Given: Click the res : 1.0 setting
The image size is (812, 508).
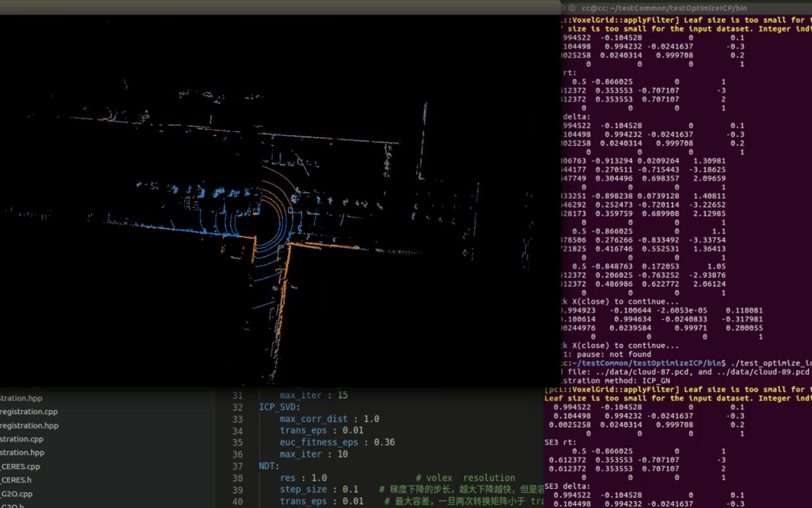Looking at the screenshot, I should point(303,478).
